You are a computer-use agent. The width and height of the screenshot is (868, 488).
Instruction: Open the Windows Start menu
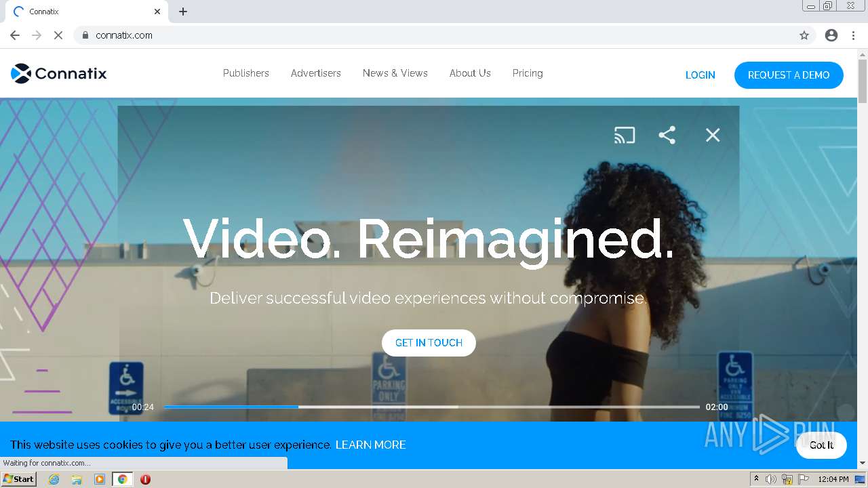pos(18,479)
